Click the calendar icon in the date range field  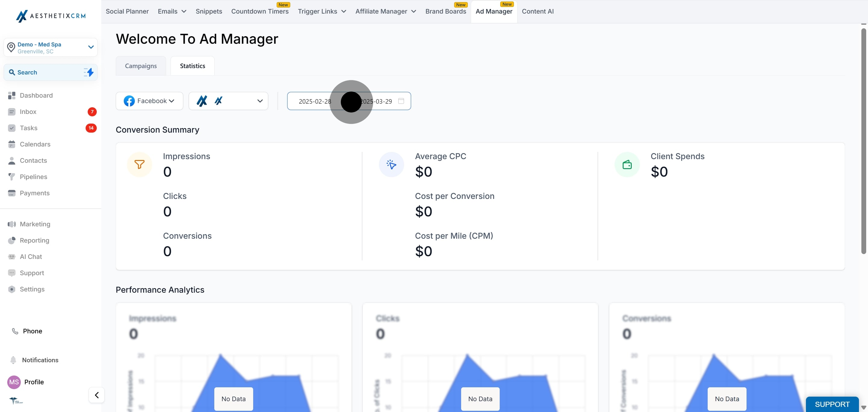401,101
